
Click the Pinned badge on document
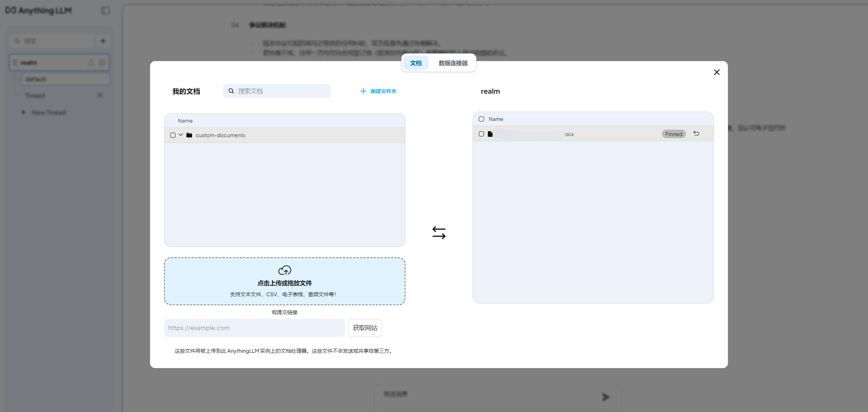673,134
